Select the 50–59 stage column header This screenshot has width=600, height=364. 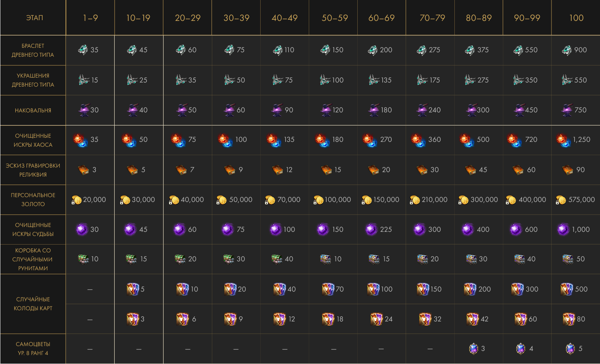(x=335, y=18)
